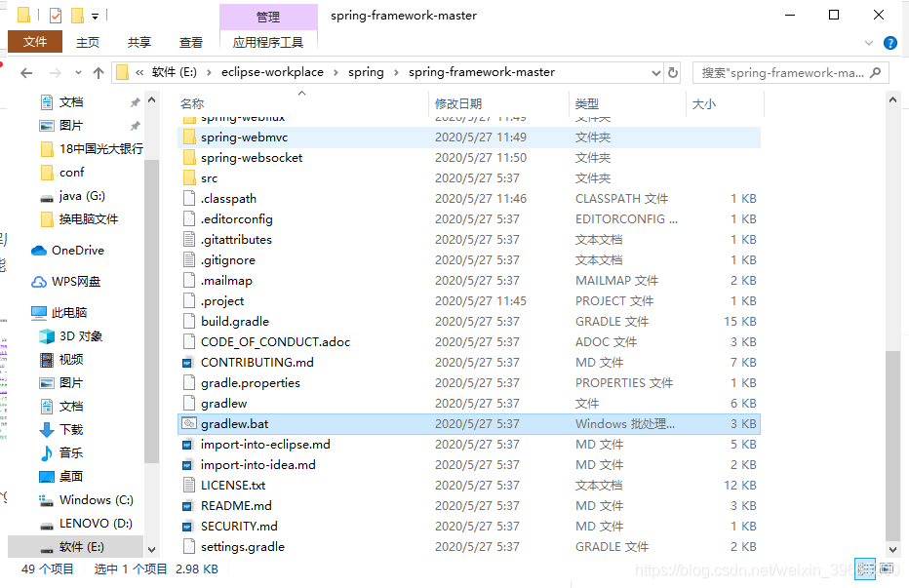Open 文档 pinned in Quick access
Viewport: 909px width, 588px height.
(71, 102)
